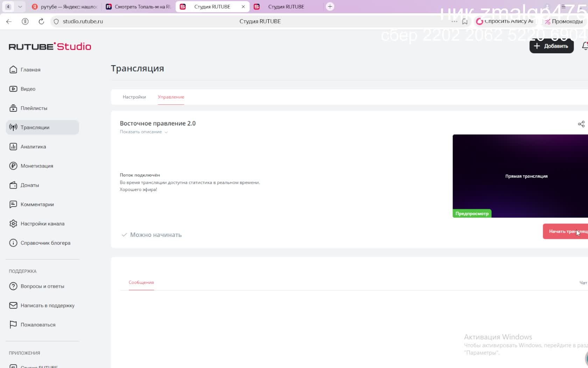The height and width of the screenshot is (368, 588).
Task: Go to Монетизация section
Action: click(x=37, y=166)
